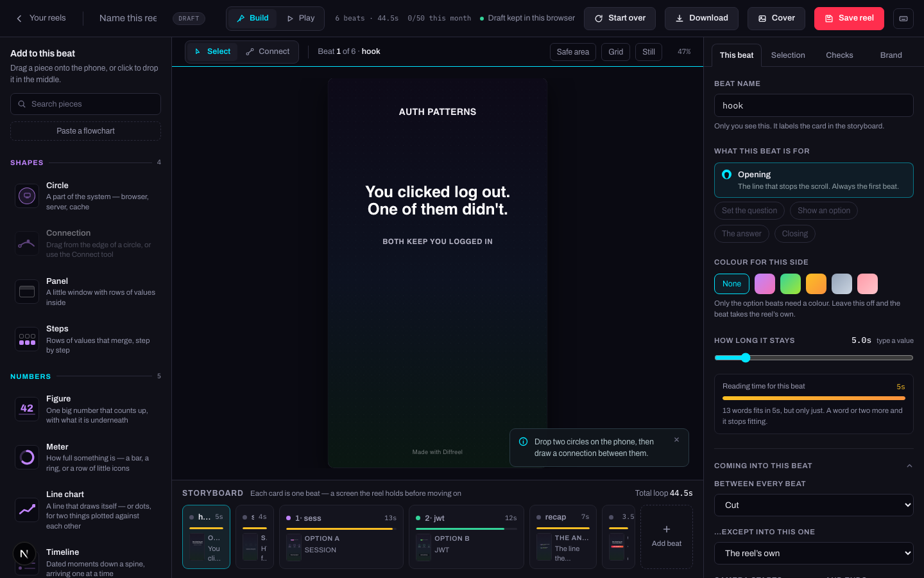Viewport: 924px width, 578px height.
Task: Pick the green colour swatch
Action: tap(791, 284)
